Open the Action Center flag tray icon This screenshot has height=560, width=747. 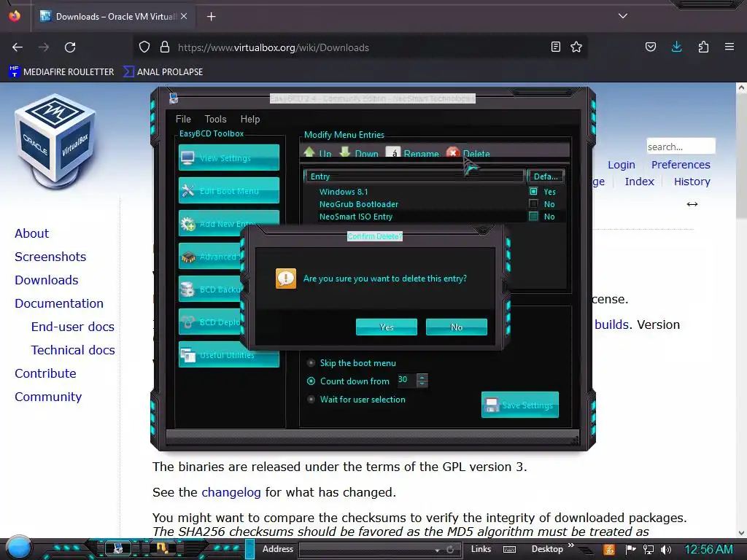(x=631, y=550)
